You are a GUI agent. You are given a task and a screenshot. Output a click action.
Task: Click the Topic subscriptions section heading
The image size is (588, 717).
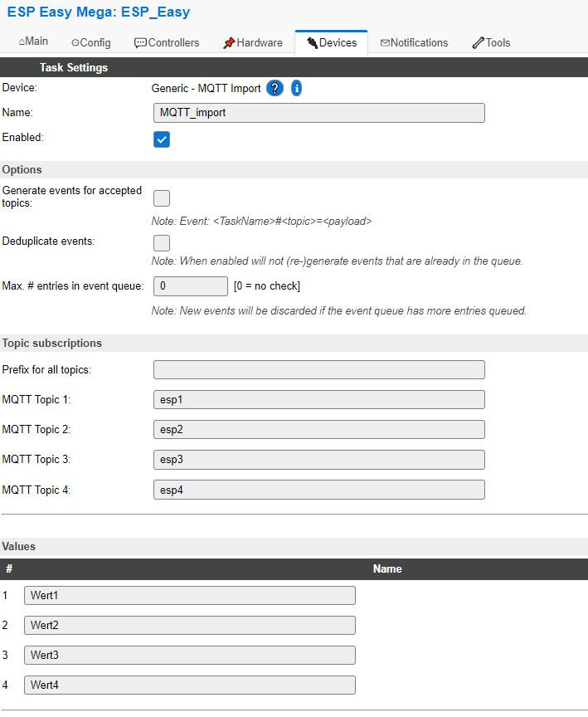coord(51,343)
